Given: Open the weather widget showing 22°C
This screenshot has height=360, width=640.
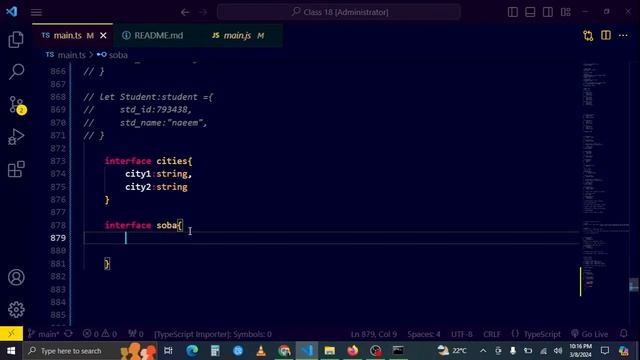Looking at the screenshot, I should [x=452, y=350].
